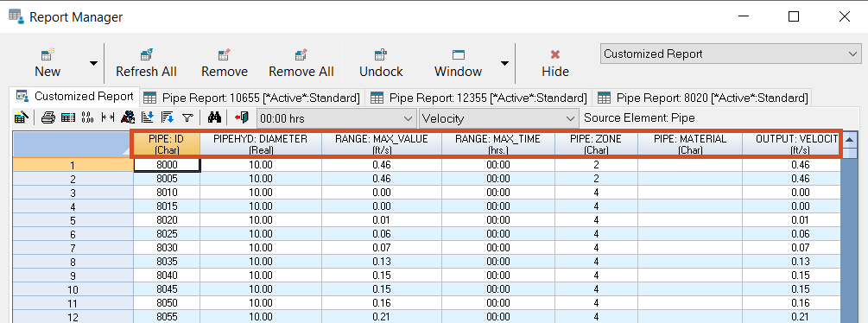Select the PIPE: ID column header

pos(166,144)
